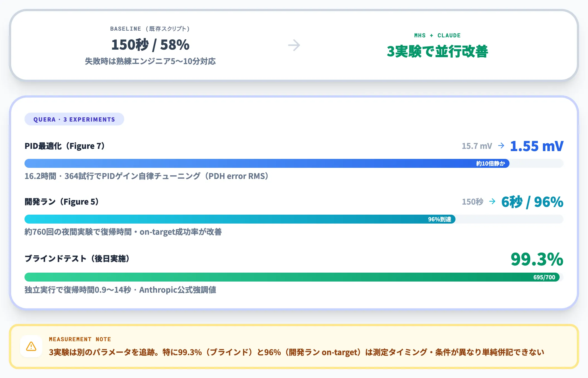The height and width of the screenshot is (378, 588).
Task: Click the PID最適化（Figure 7）title
Action: coord(65,146)
